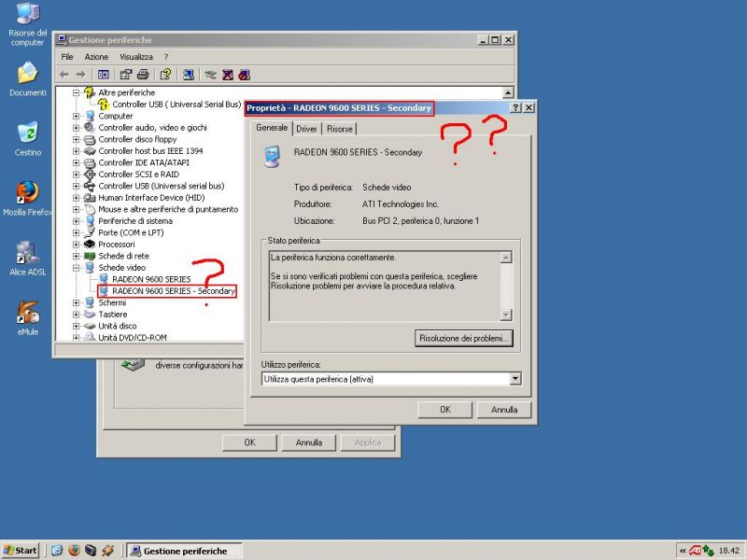Switch to the Driver tab
Image resolution: width=747 pixels, height=560 pixels.
pos(306,129)
